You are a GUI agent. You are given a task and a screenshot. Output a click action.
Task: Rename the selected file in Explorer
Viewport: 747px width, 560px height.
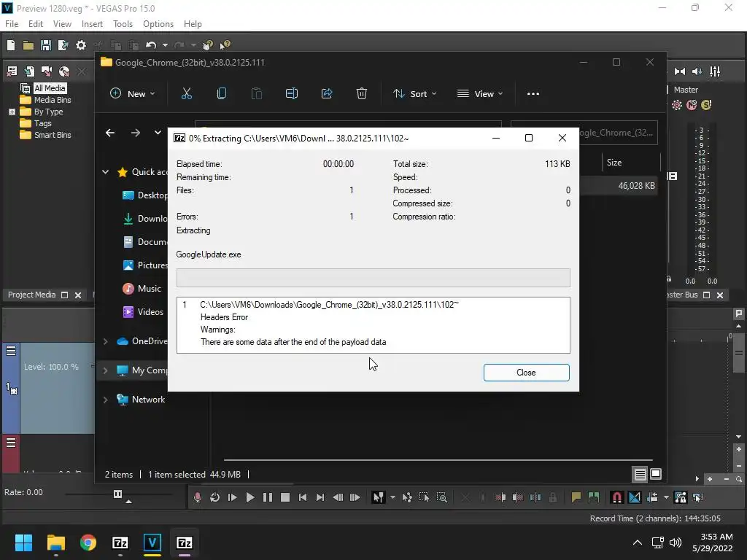tap(292, 94)
